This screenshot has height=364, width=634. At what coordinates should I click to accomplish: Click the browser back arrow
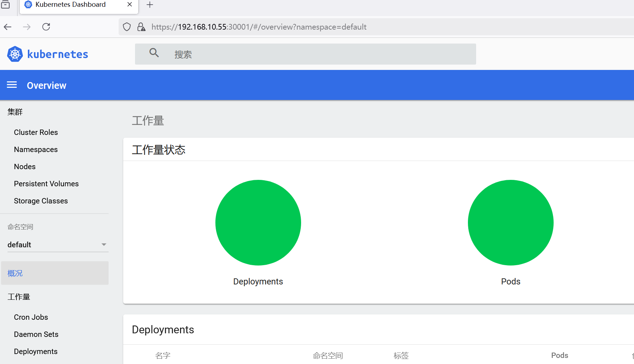[x=8, y=27]
